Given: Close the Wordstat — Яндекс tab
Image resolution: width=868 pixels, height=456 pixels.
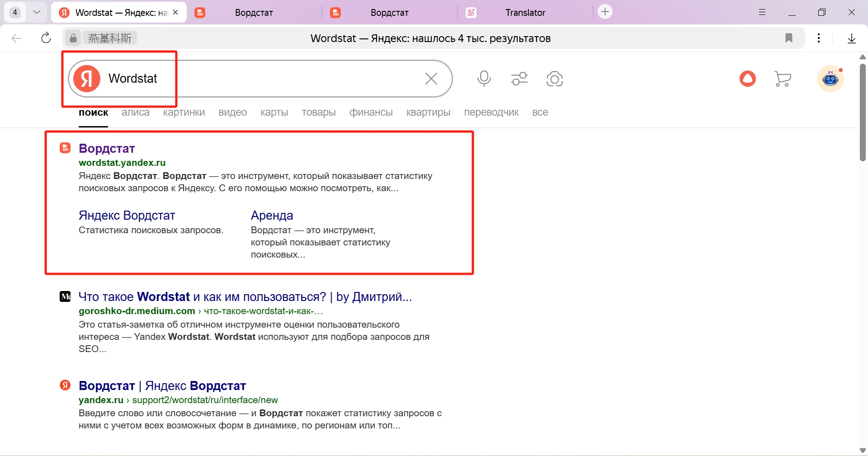Looking at the screenshot, I should click(176, 12).
